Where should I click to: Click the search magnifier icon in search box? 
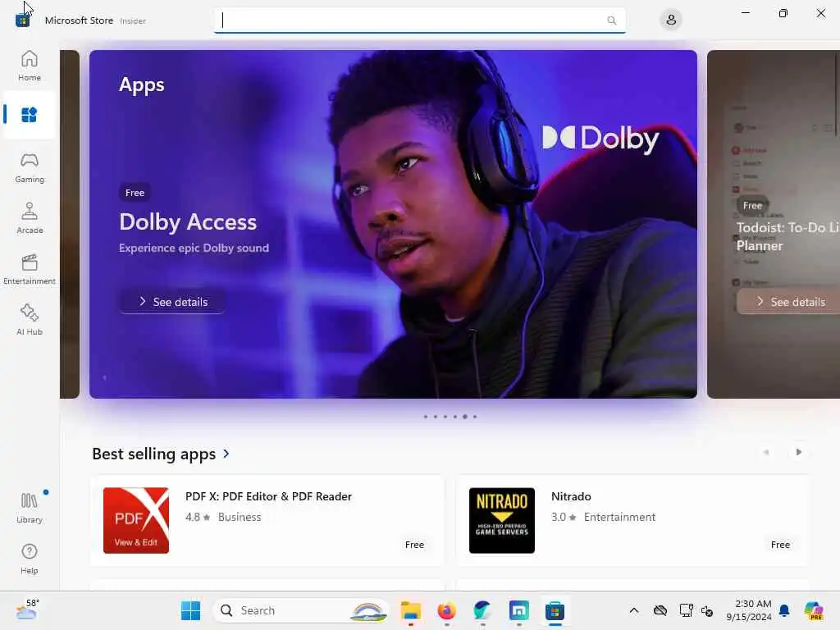[x=611, y=21]
